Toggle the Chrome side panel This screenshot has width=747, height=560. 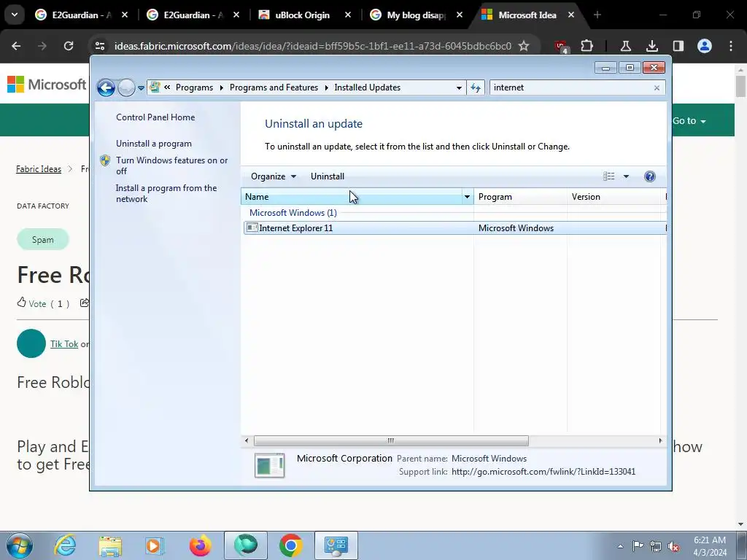pyautogui.click(x=678, y=46)
